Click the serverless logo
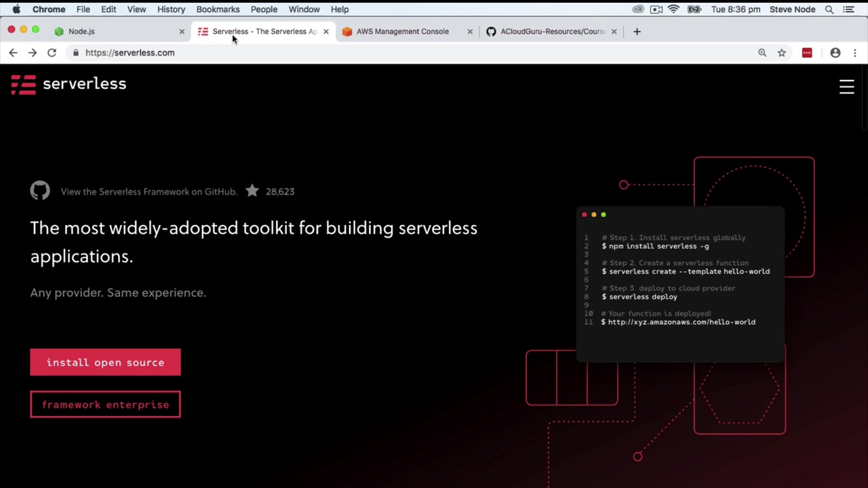Viewport: 868px width, 488px height. [x=68, y=84]
